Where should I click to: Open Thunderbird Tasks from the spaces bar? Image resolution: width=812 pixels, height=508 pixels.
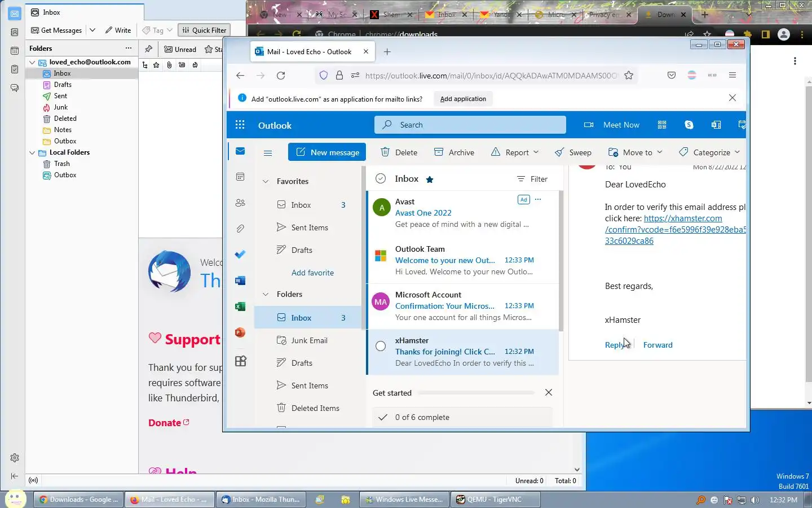tap(15, 69)
